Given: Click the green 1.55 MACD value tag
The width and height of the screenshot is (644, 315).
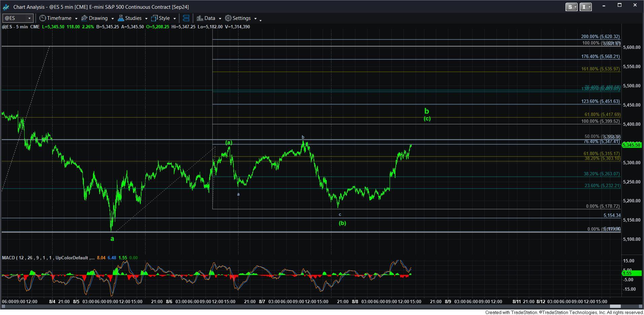Looking at the screenshot, I should 632,273.
